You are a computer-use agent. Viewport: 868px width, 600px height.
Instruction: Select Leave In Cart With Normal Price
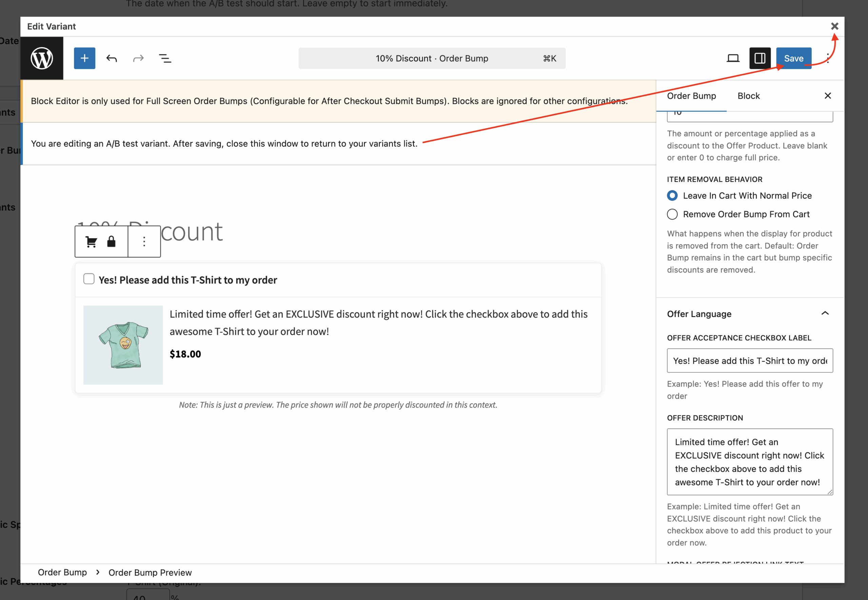pos(672,195)
